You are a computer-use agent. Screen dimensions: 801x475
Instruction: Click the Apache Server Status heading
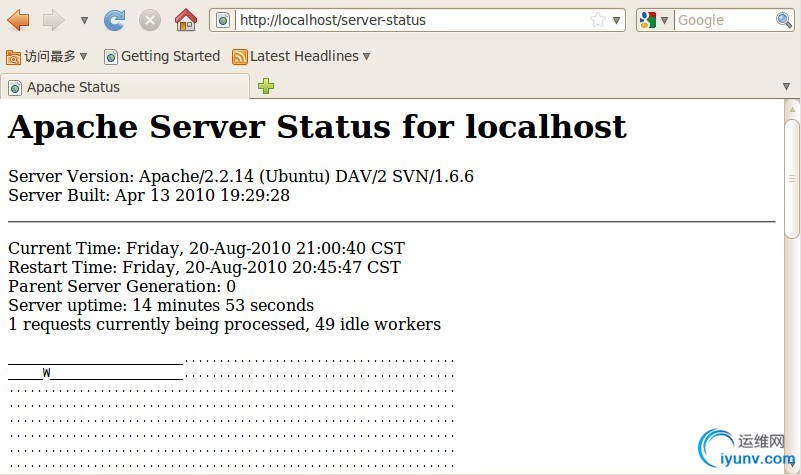[x=317, y=127]
